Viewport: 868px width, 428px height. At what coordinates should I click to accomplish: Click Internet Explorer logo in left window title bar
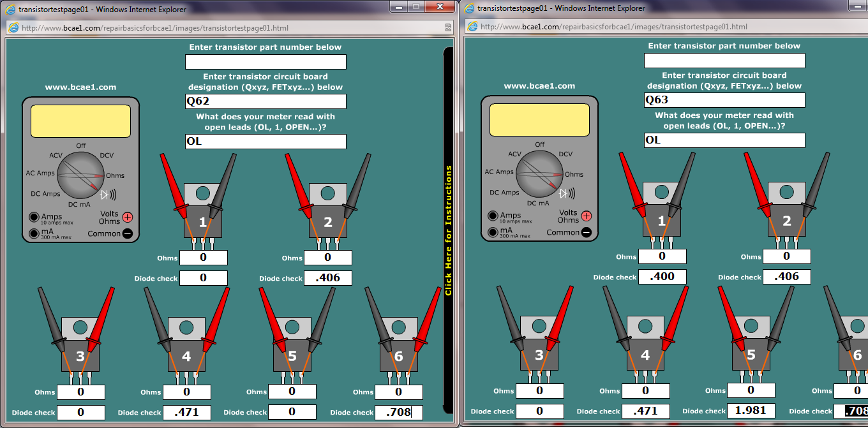9,9
